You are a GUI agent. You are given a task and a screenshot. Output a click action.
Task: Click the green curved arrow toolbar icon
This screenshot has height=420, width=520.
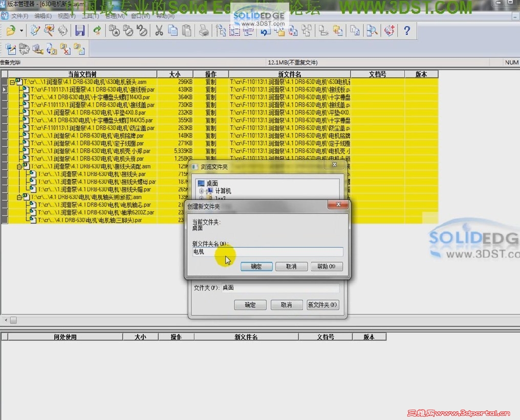coord(97,31)
